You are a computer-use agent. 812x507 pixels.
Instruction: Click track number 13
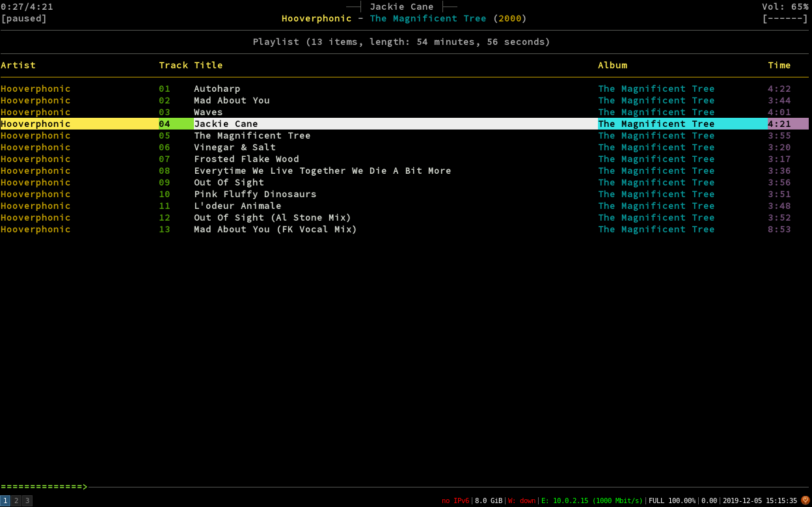coord(165,229)
